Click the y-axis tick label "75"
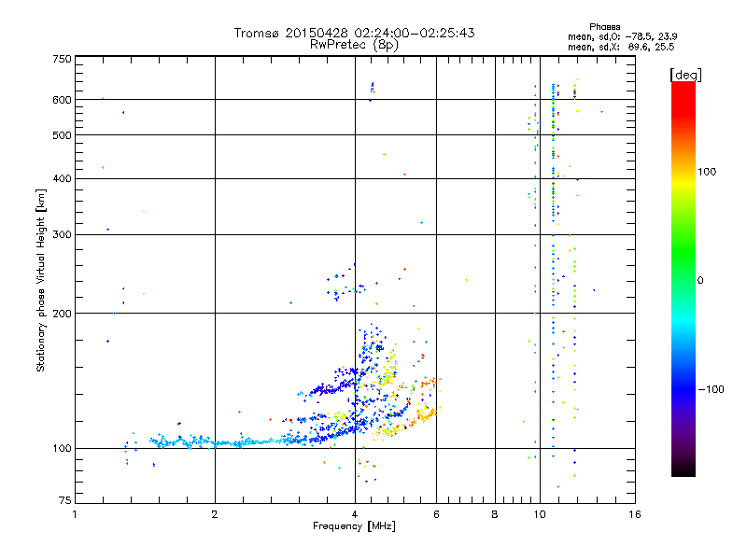 [x=65, y=500]
